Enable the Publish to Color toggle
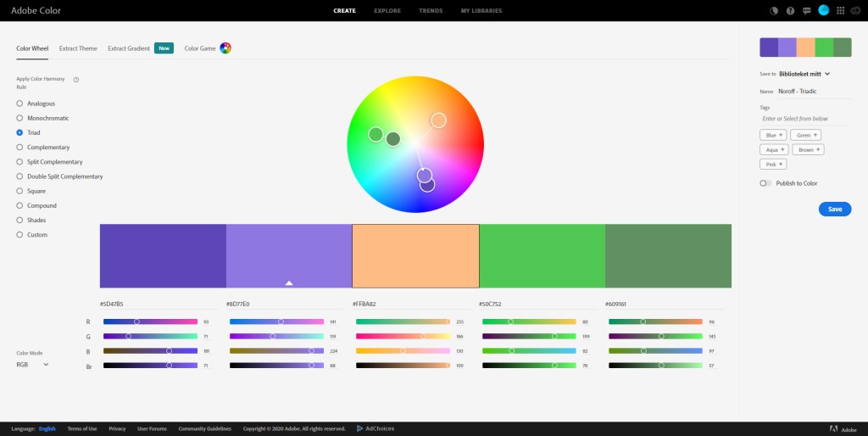 765,183
